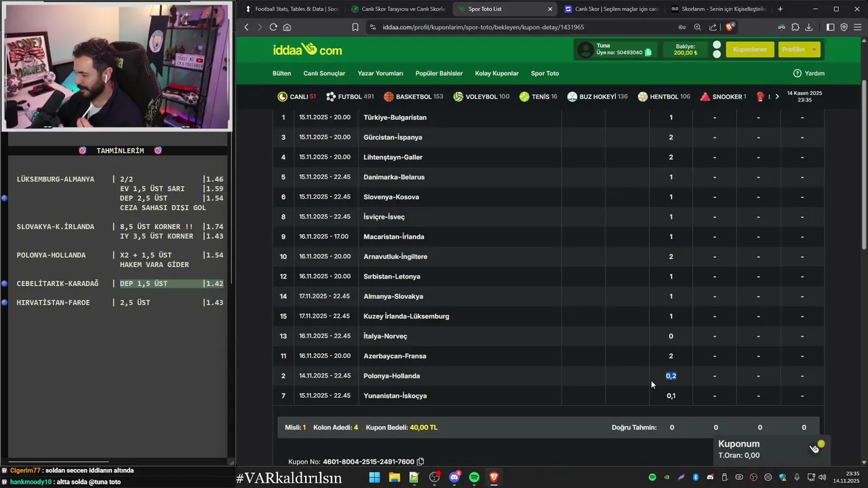Open the browser extensions puzzle icon
Viewport: 868px width, 488px height.
point(795,27)
